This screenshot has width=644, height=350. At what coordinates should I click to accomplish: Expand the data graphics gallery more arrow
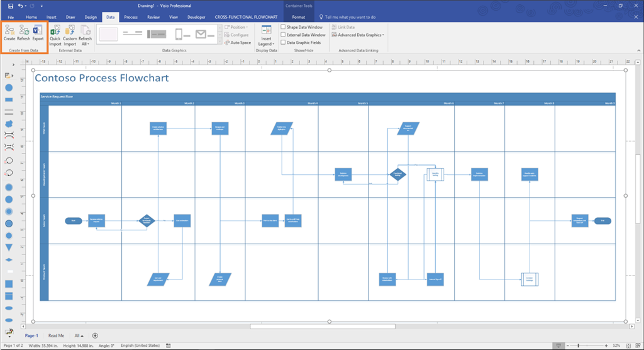click(219, 42)
